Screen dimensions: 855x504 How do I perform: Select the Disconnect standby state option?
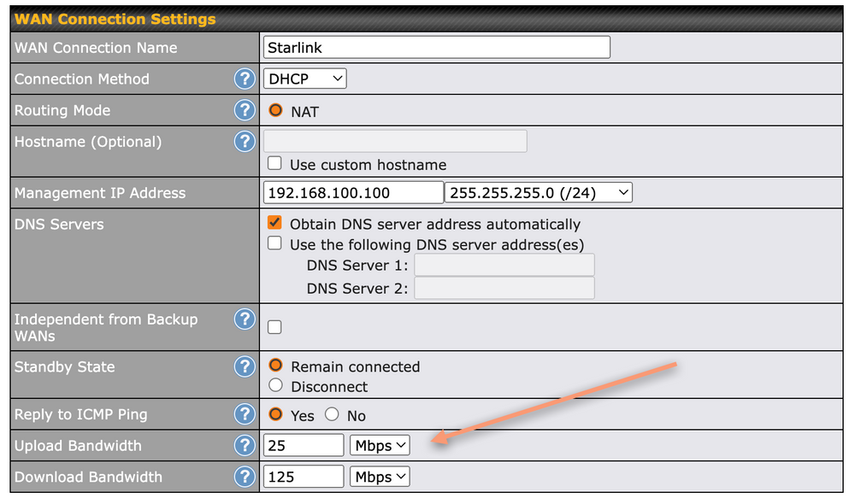[275, 384]
